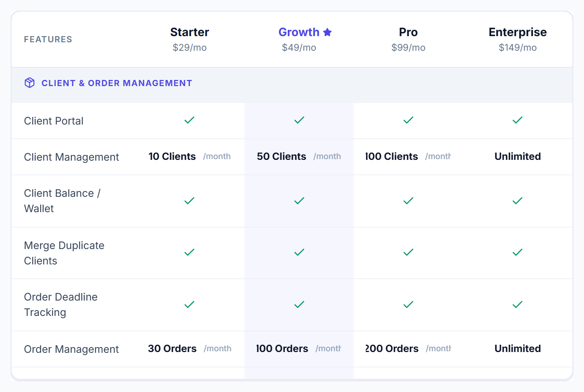Click Pro checkmark for Order Deadline Tracking
Screen dimensions: 584x392
(408, 305)
